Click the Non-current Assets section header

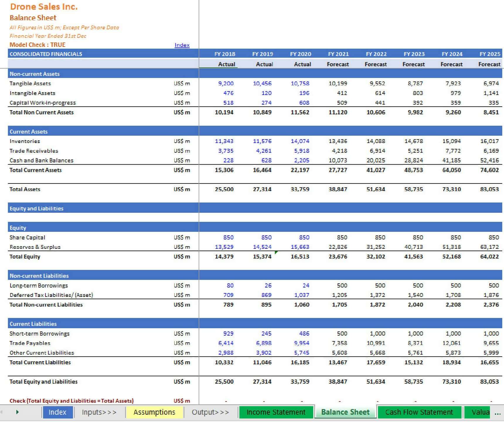[35, 74]
